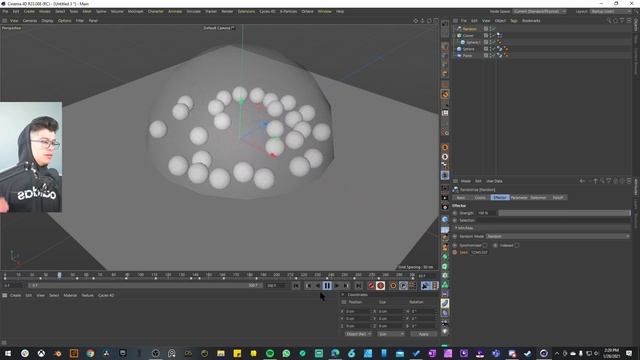Adjust the Strength slider bar
Viewport: 640px width, 360px height.
pos(564,213)
